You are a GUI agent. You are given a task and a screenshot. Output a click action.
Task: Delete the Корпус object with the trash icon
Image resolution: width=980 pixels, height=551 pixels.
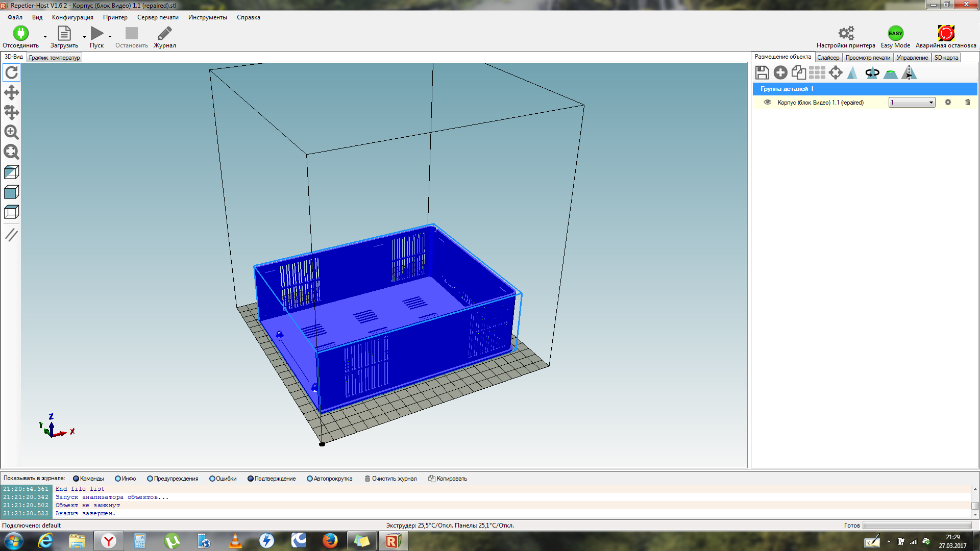tap(968, 103)
